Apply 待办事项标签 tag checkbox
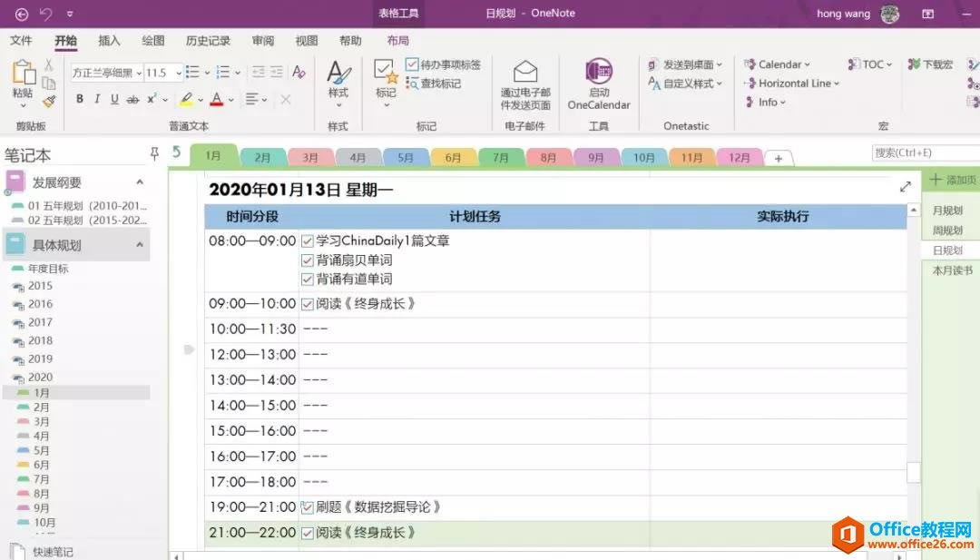This screenshot has width=980, height=560. click(412, 64)
